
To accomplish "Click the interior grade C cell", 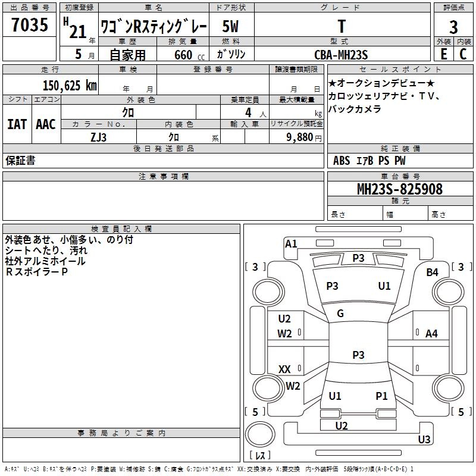I will pyautogui.click(x=463, y=54).
